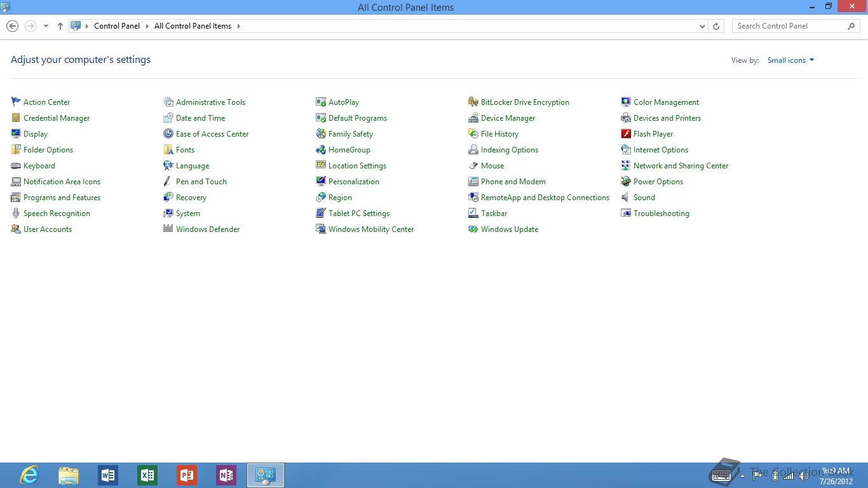Click the AutoPlay icon
The image size is (868, 488).
point(321,102)
